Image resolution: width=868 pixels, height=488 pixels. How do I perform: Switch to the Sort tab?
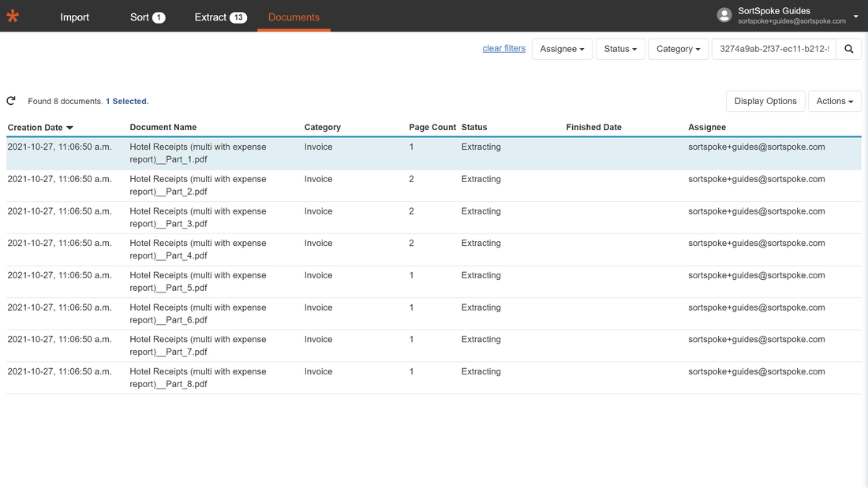click(148, 17)
